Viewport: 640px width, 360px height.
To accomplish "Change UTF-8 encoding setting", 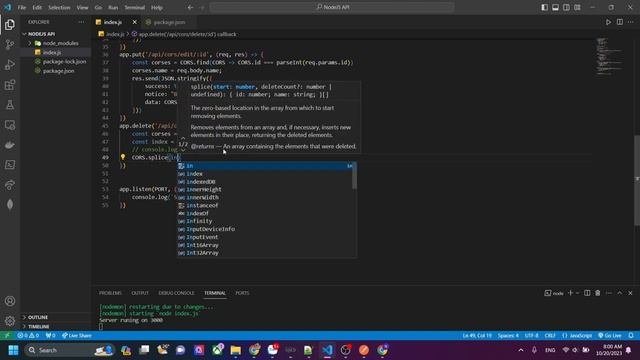I will pyautogui.click(x=531, y=336).
